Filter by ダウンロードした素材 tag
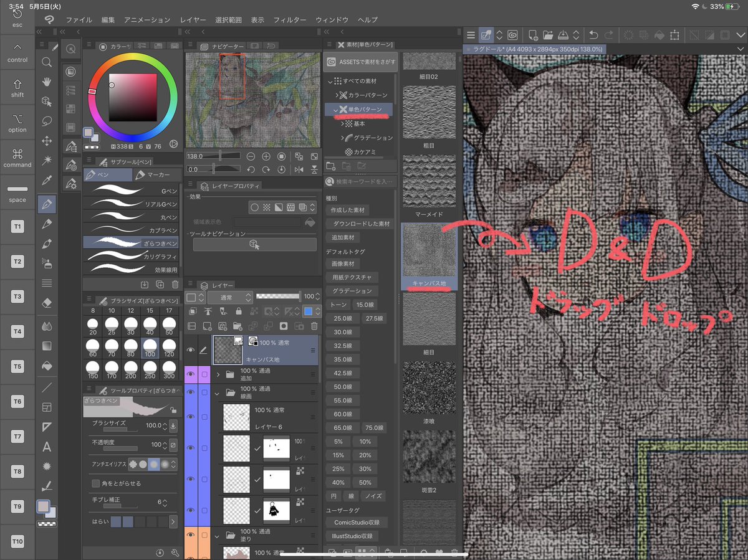This screenshot has width=748, height=560. [361, 224]
